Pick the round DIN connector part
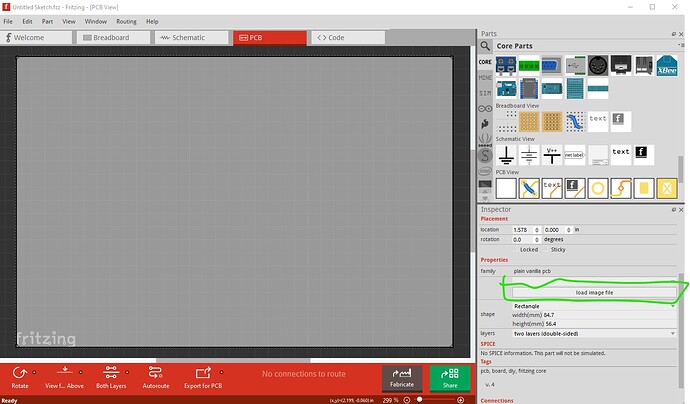This screenshot has width=690, height=404. coord(598,66)
